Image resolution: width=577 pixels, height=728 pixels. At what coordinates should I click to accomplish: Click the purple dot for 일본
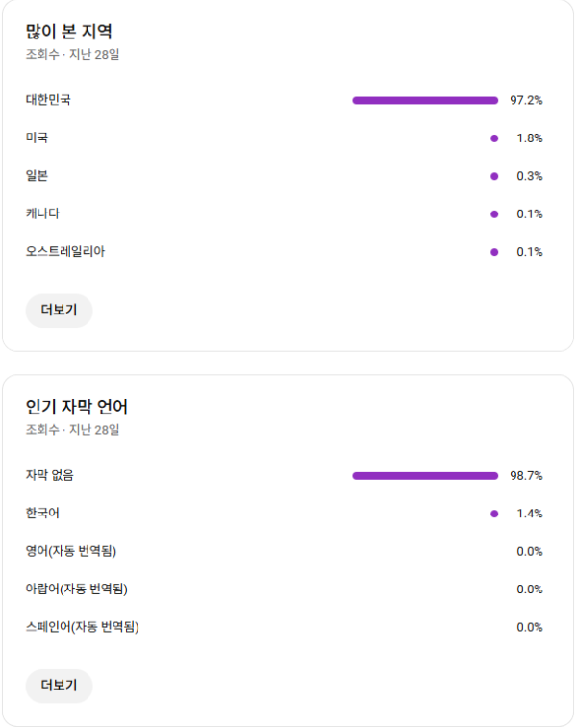494,176
